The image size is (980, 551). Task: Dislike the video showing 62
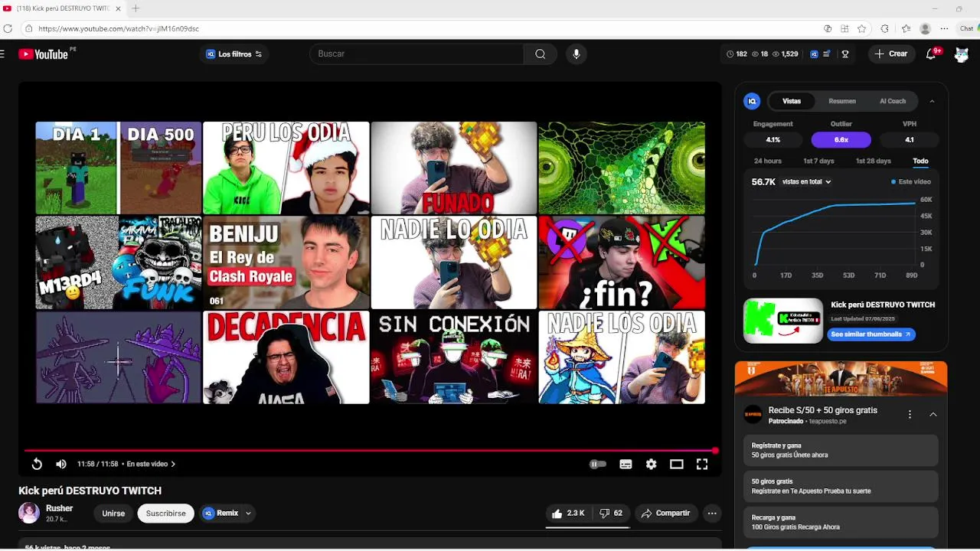(x=611, y=514)
